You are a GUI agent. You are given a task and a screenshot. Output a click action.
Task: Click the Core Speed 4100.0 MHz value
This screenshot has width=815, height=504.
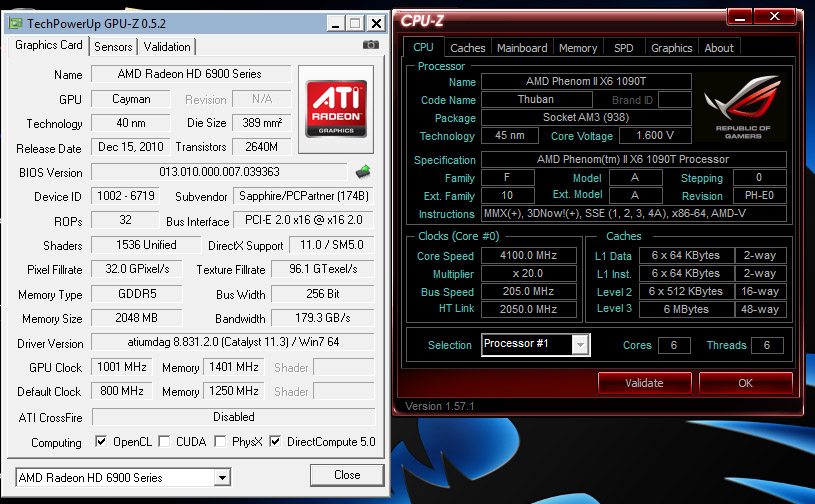click(x=529, y=255)
